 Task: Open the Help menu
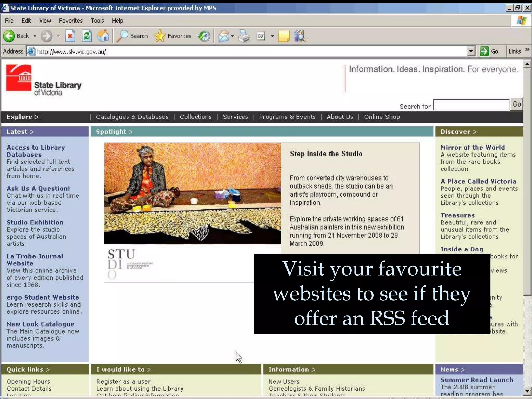117,21
